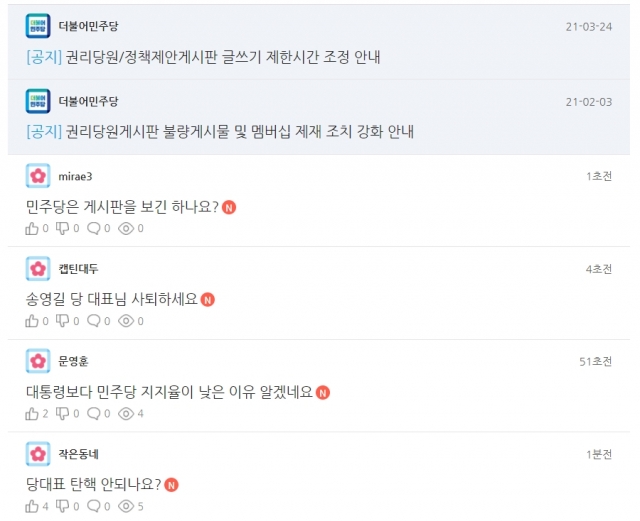Click the thumbs-up icon on mirae3's post
The width and height of the screenshot is (640, 521).
(x=32, y=228)
